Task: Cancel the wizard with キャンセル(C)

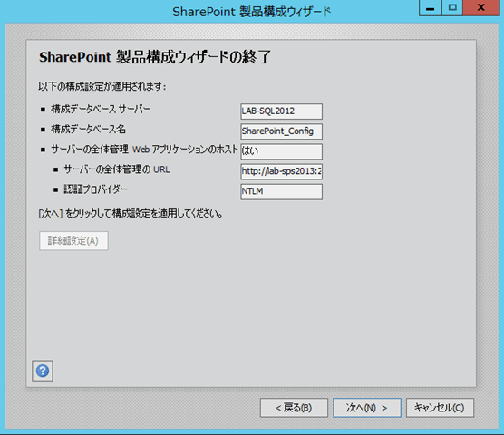Action: click(x=440, y=408)
